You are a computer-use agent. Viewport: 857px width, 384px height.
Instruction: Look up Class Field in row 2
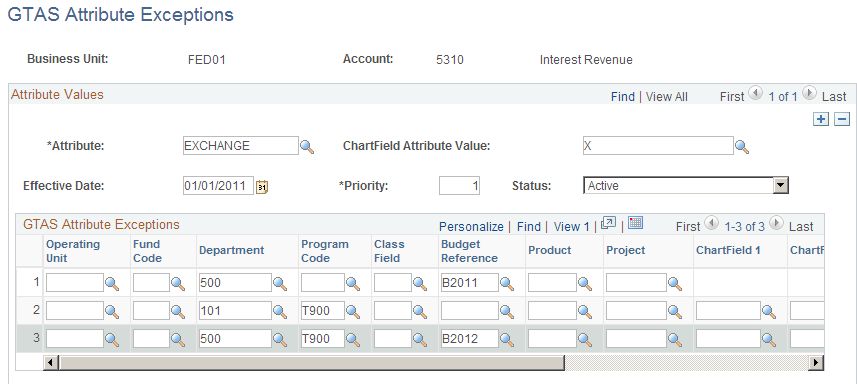tap(420, 311)
